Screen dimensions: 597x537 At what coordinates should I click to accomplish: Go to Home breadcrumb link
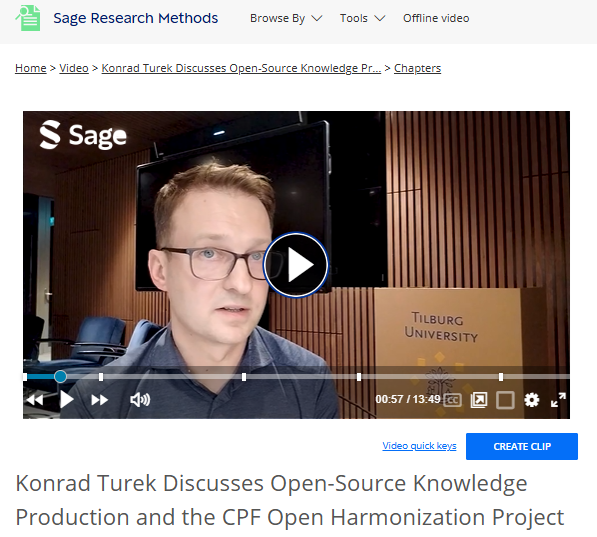pyautogui.click(x=30, y=68)
